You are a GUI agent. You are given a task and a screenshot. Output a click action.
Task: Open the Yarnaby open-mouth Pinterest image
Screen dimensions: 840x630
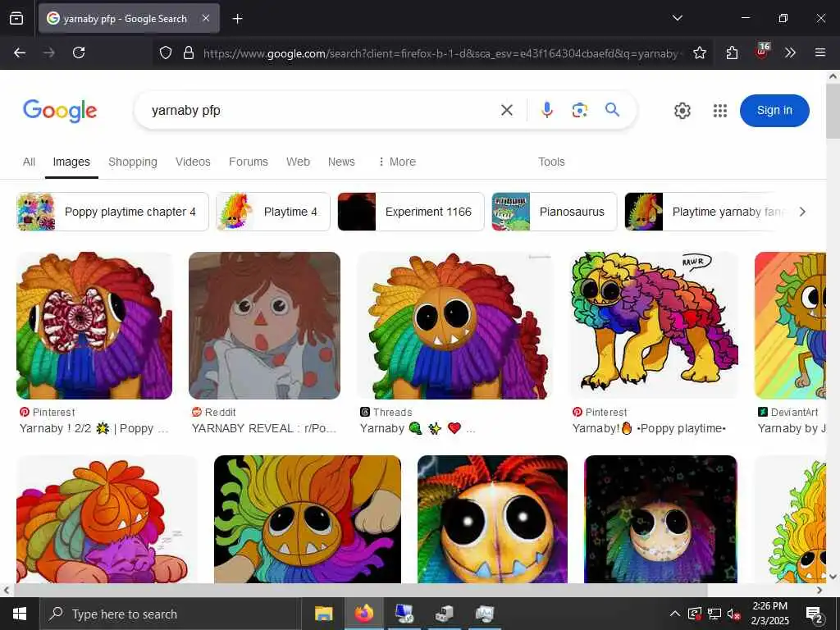94,326
